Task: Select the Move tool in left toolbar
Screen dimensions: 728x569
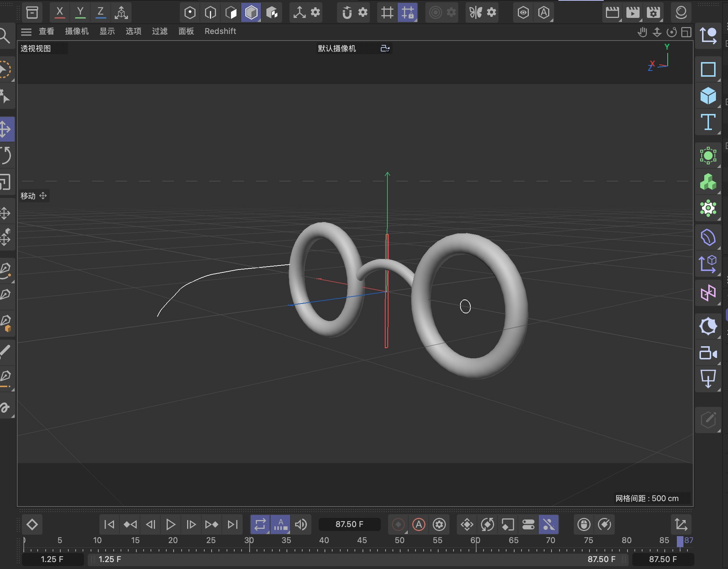Action: [x=5, y=129]
